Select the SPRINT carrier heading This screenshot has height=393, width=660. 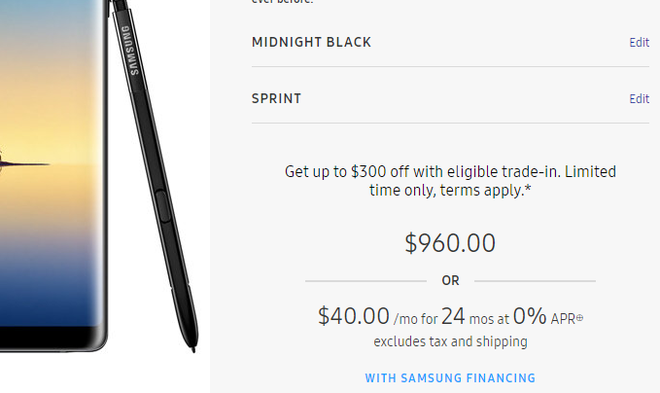(277, 98)
